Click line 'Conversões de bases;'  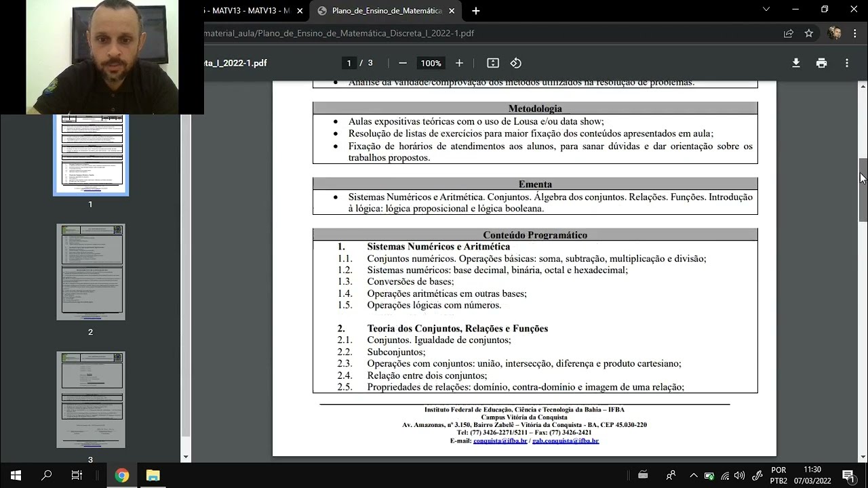410,282
